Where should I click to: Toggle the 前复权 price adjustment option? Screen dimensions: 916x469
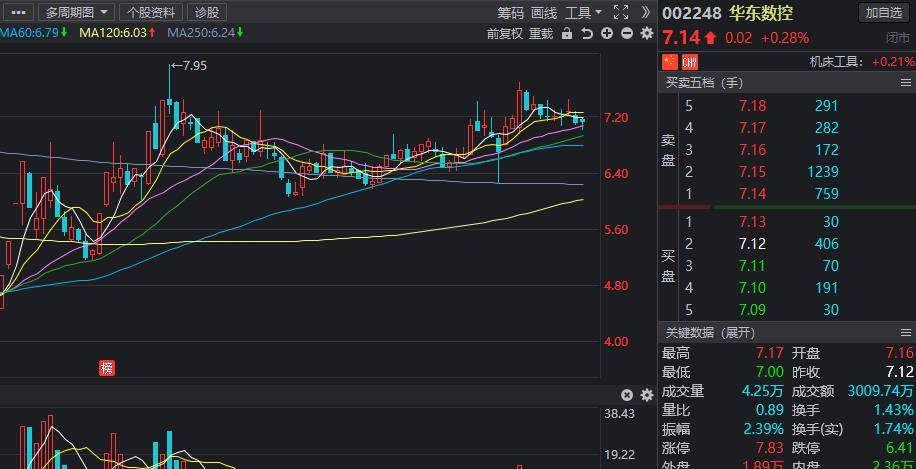pyautogui.click(x=505, y=33)
